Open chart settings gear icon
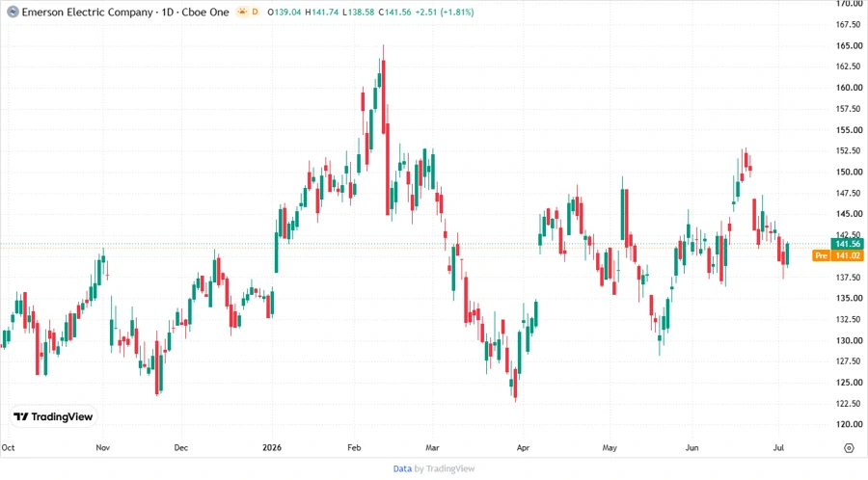The width and height of the screenshot is (868, 480). point(849,448)
